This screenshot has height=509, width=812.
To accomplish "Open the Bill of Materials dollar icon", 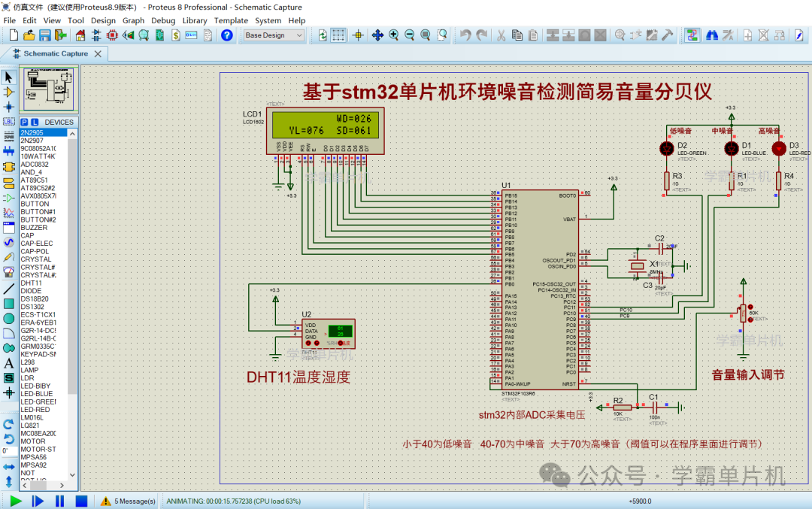I will 176,35.
